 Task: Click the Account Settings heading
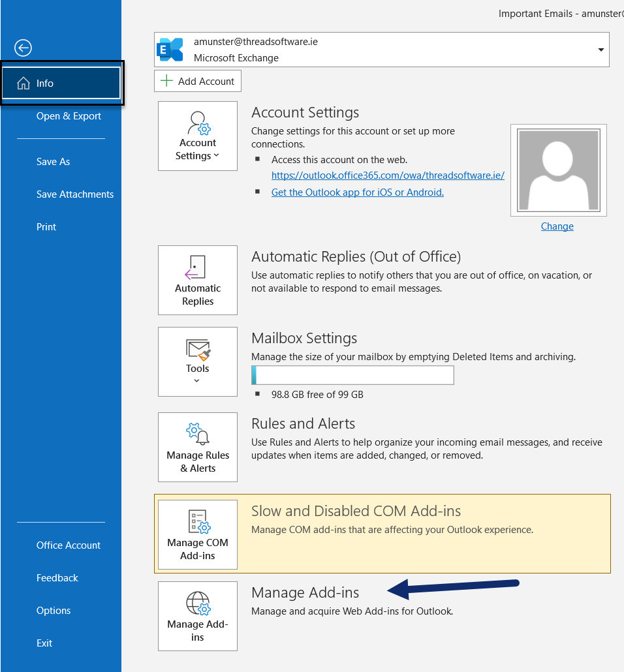(x=305, y=112)
